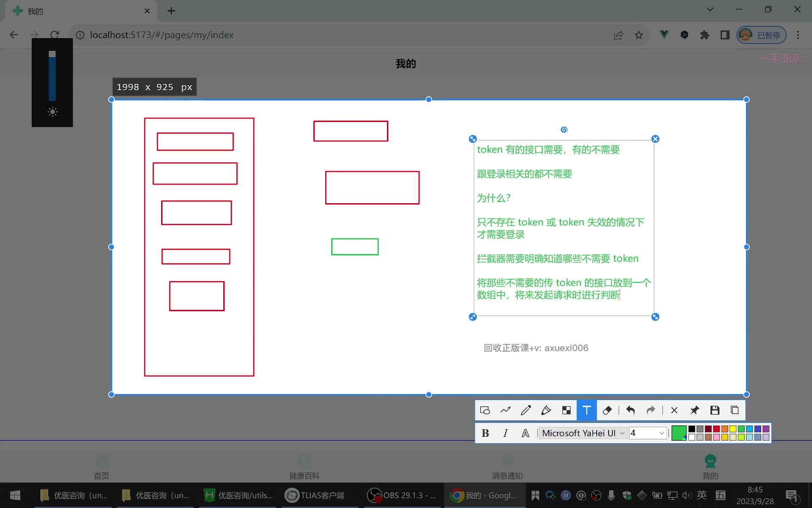Open the Chrome extensions puzzle menu
This screenshot has width=812, height=508.
705,35
